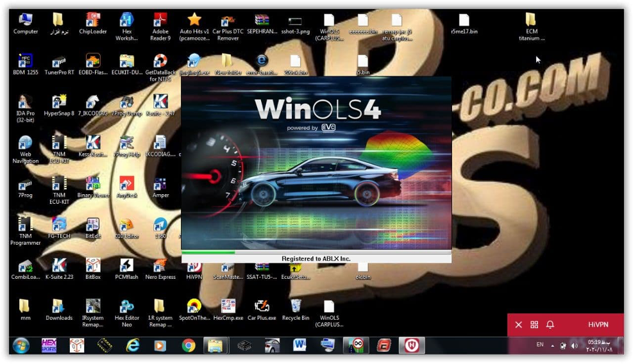Open the ECUKIT-DU... folder icon
633x364 pixels.
[x=127, y=65]
